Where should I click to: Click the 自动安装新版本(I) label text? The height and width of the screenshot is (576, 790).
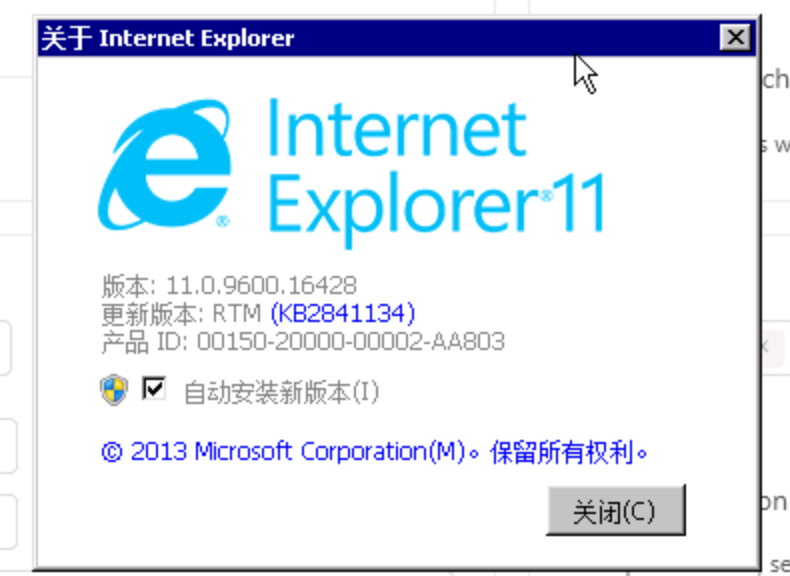(x=281, y=392)
